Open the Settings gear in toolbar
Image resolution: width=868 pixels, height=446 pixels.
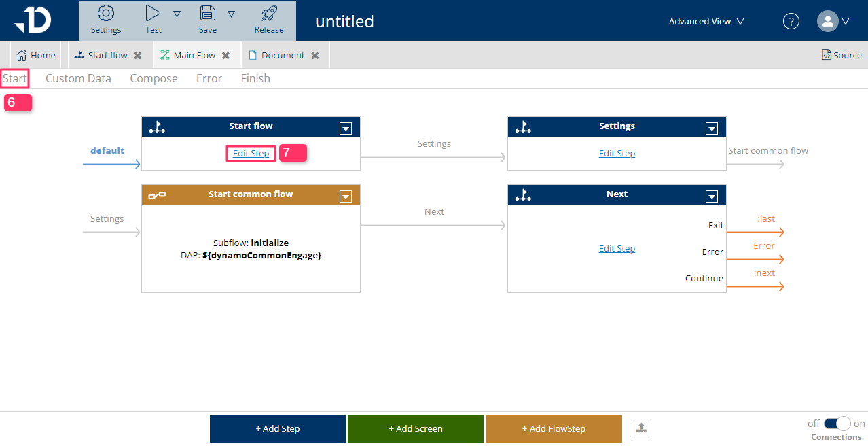click(x=106, y=14)
